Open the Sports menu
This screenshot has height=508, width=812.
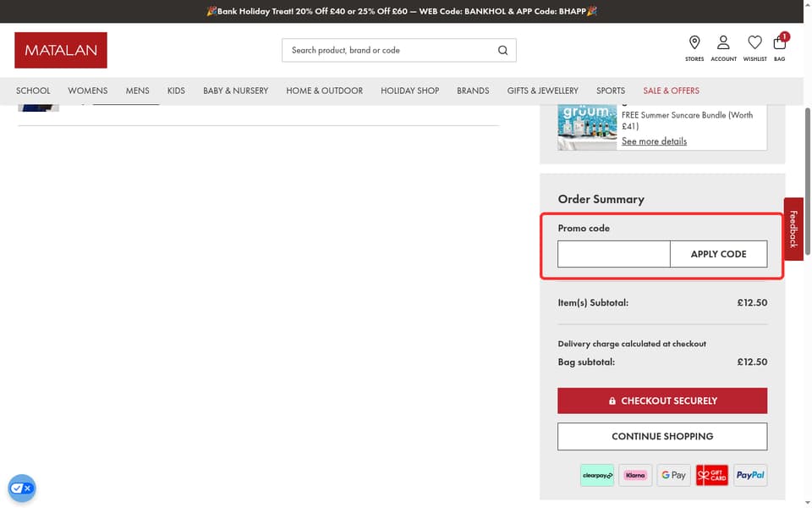click(611, 91)
